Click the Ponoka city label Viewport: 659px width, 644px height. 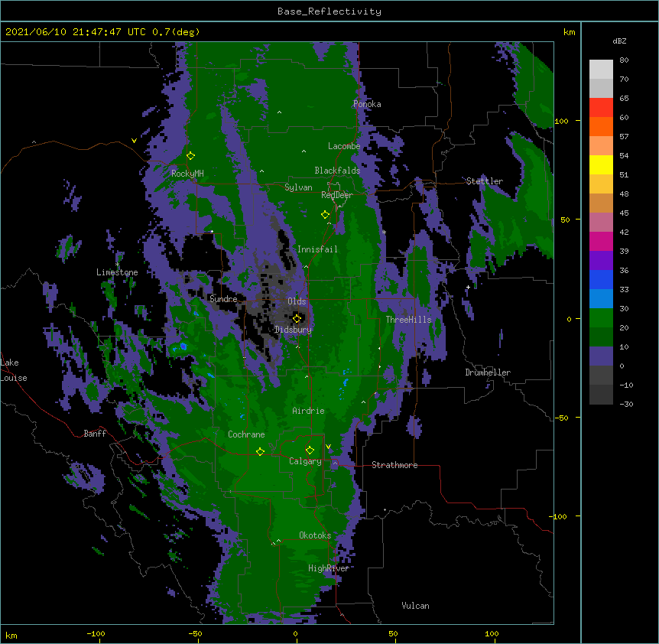367,104
